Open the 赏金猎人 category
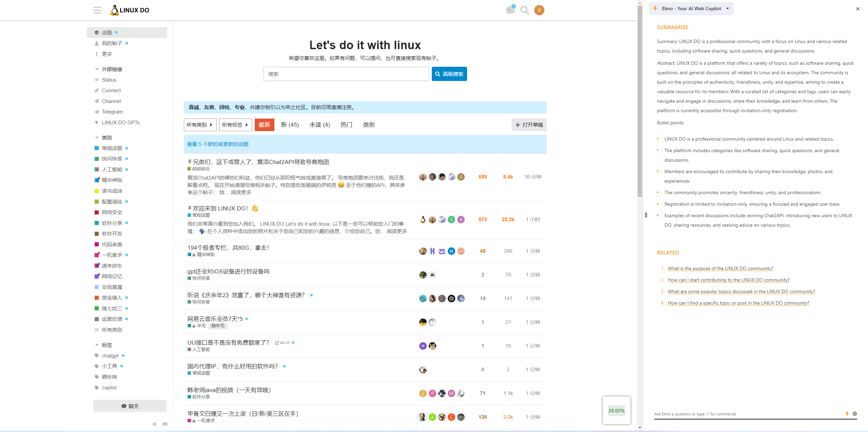Viewport: 868px width, 432px height. [112, 298]
